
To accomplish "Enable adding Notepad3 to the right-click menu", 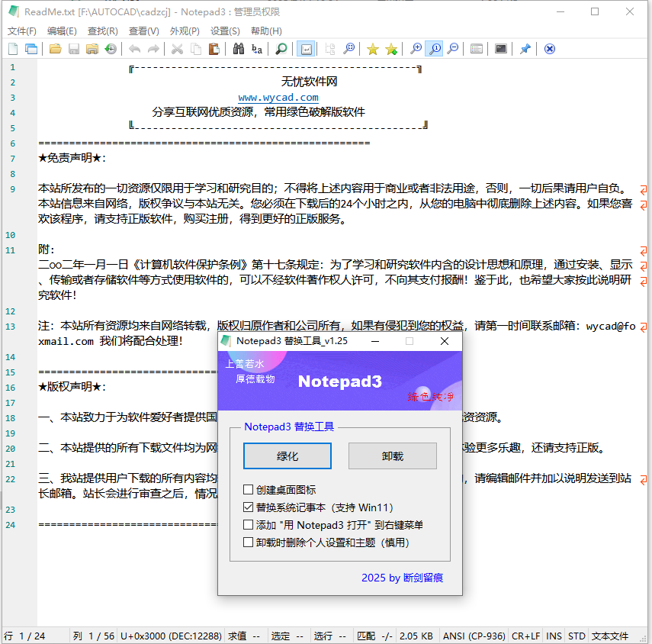I will coord(249,524).
